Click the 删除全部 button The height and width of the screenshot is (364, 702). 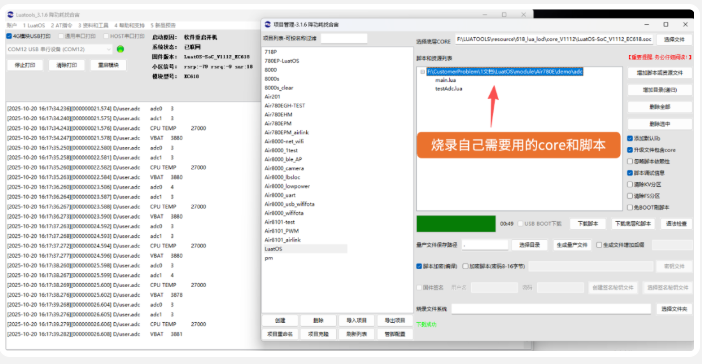659,107
